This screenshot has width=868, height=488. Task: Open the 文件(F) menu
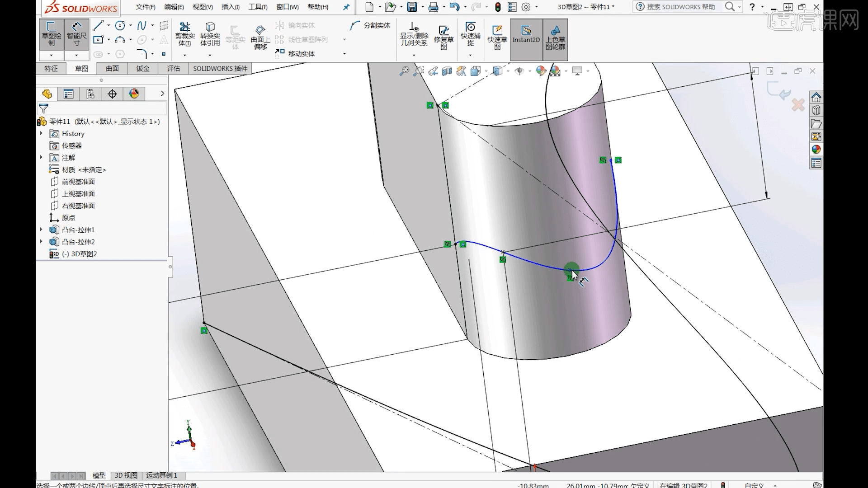tap(146, 7)
